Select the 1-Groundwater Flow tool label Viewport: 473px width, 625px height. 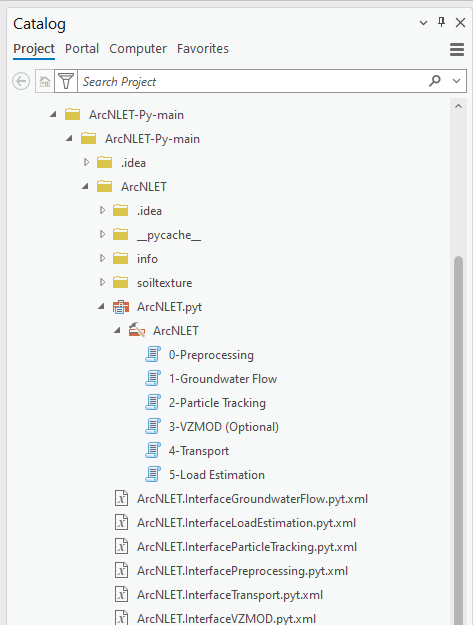tap(223, 379)
